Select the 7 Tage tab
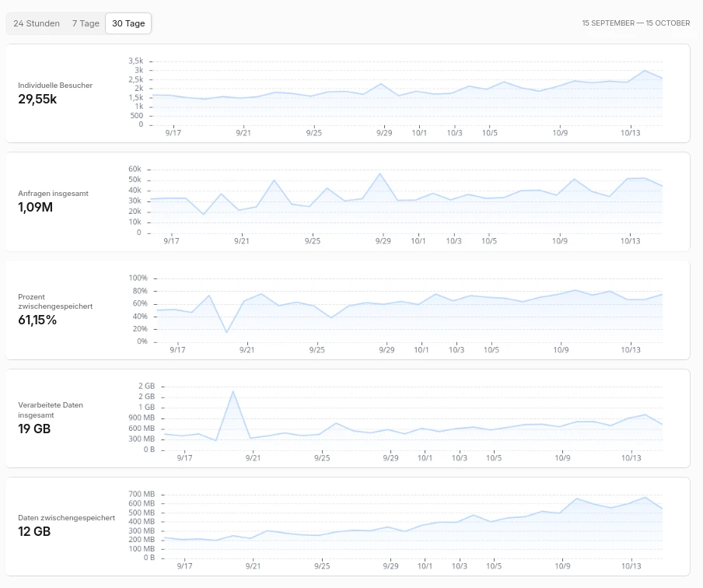Viewport: 703px width, 588px height. click(86, 23)
